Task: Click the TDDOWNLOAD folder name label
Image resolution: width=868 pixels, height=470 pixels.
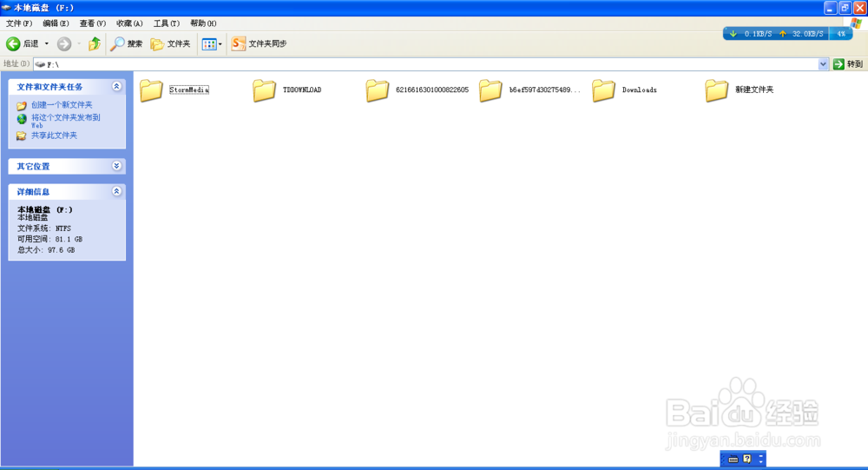Action: (302, 89)
